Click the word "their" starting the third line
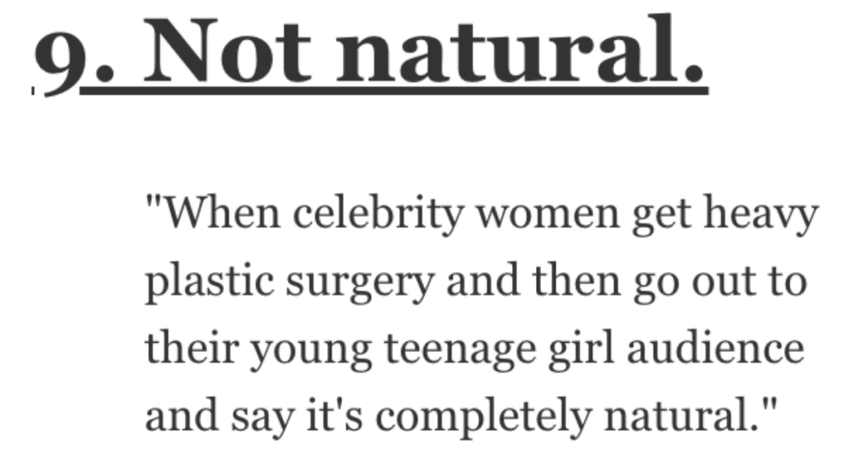Viewport: 868px width, 454px height. click(192, 349)
